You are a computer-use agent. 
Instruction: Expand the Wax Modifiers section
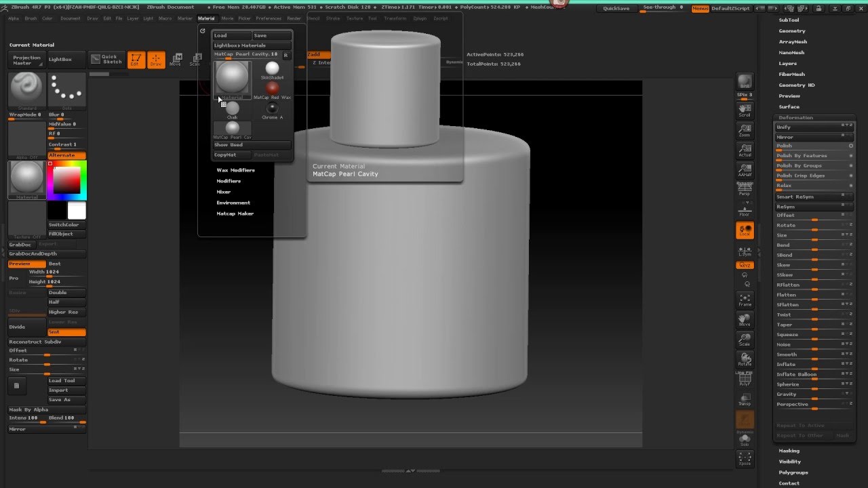tap(235, 170)
